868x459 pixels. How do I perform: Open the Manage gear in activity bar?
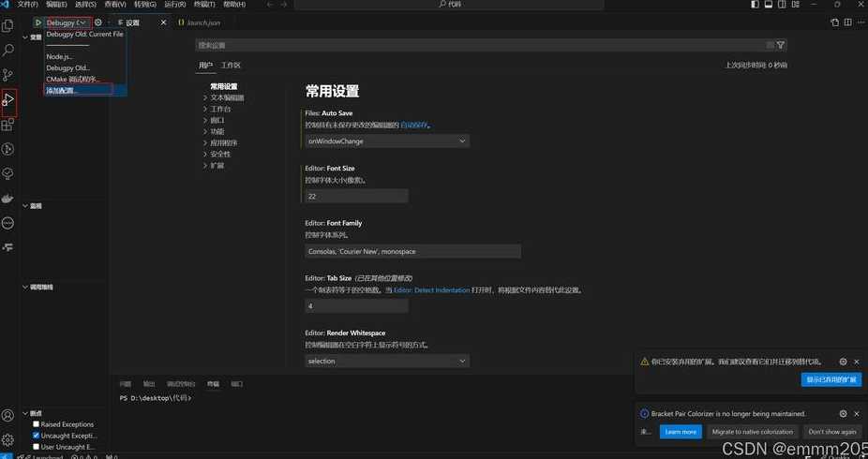pos(7,439)
